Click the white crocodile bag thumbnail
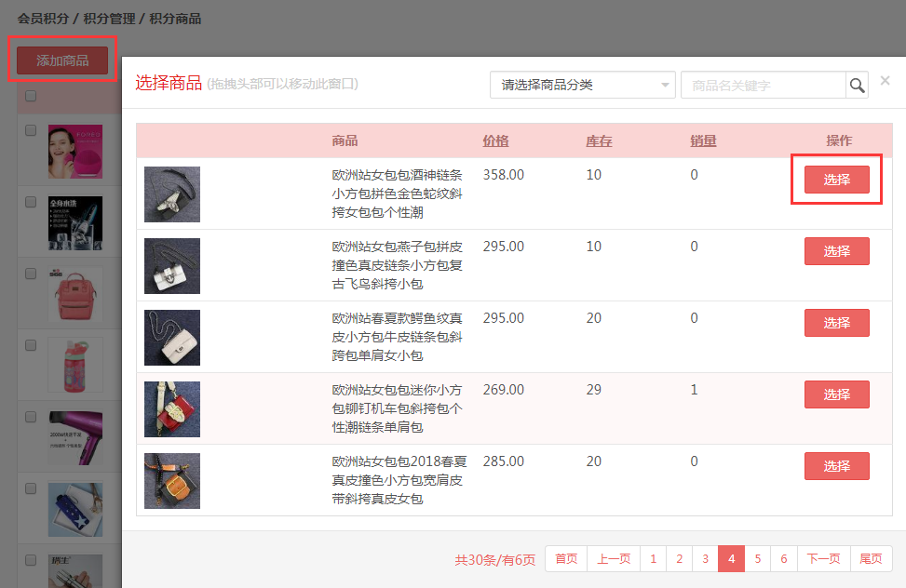 [172, 338]
